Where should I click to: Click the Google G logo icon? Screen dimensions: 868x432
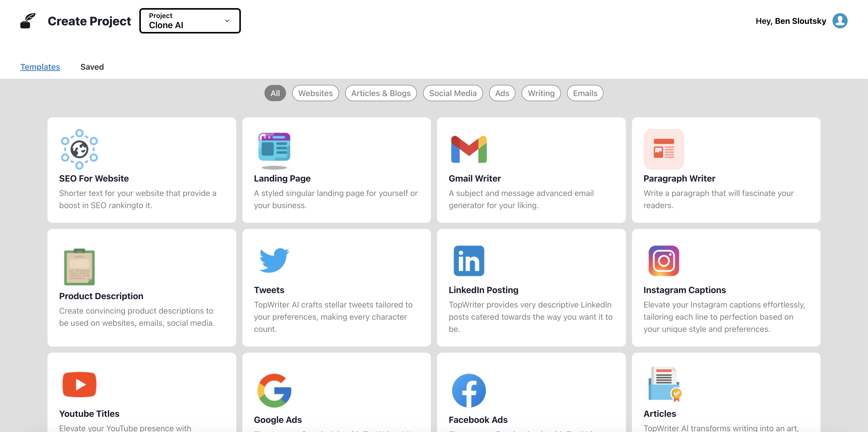(274, 390)
